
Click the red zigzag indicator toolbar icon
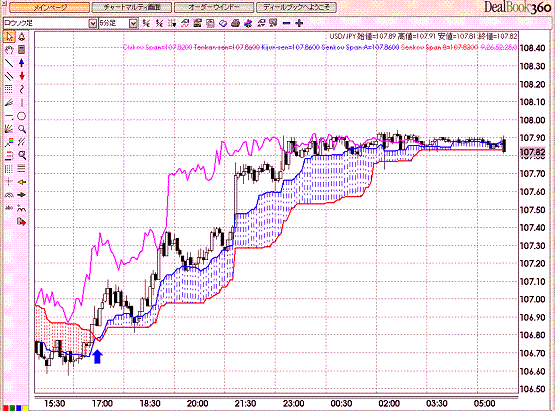tap(185, 23)
